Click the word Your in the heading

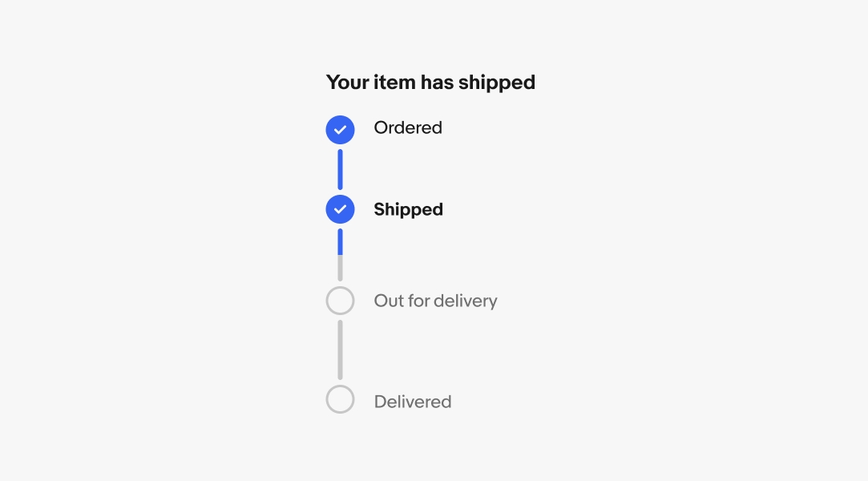tap(347, 83)
